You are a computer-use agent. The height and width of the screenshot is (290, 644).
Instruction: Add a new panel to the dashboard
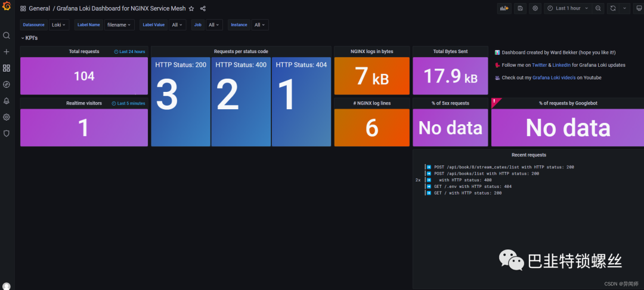[x=503, y=8]
